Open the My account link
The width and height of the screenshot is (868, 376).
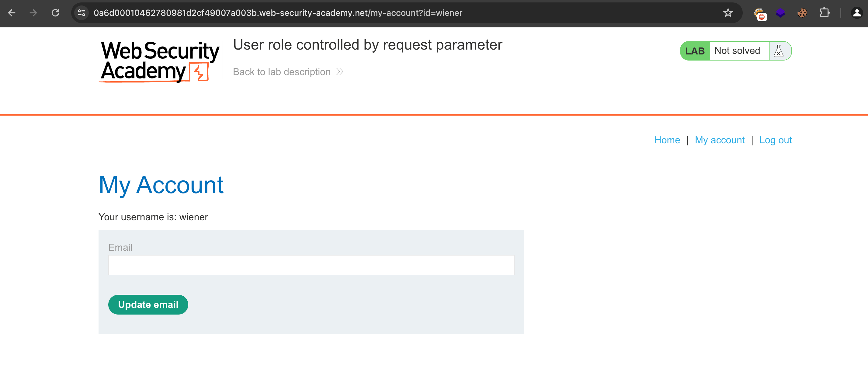719,140
